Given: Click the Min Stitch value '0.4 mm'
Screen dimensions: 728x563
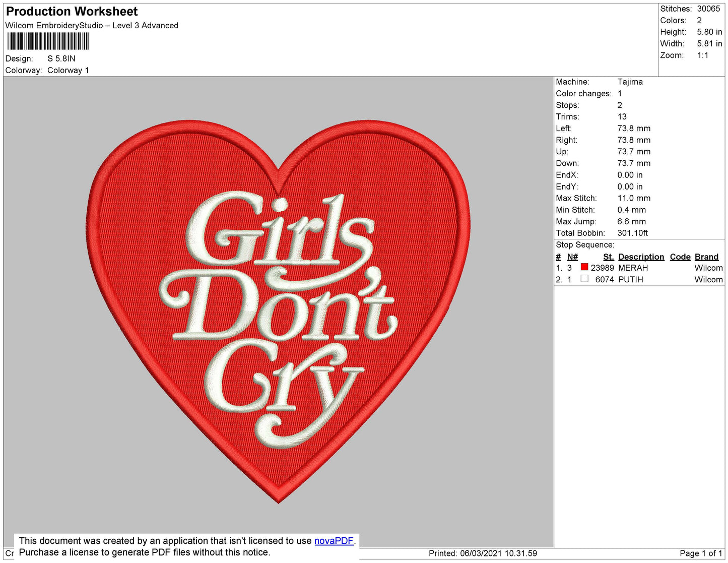Looking at the screenshot, I should (x=631, y=210).
